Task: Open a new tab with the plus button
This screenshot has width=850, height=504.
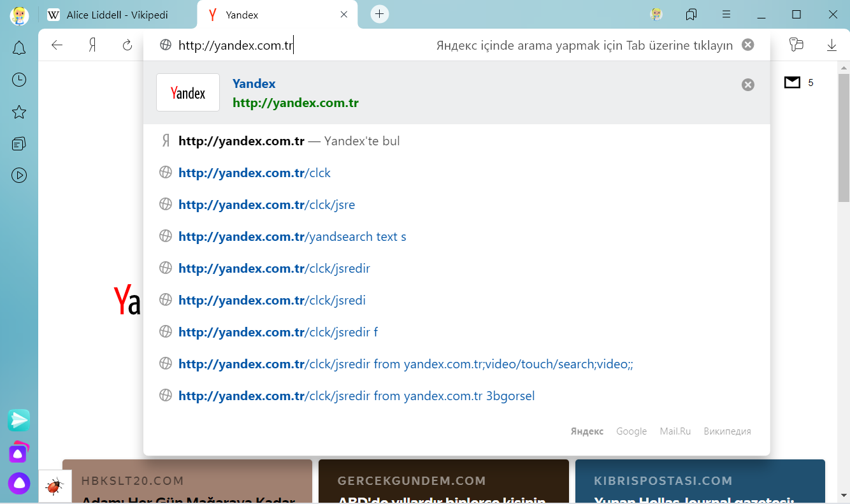Action: (x=380, y=14)
